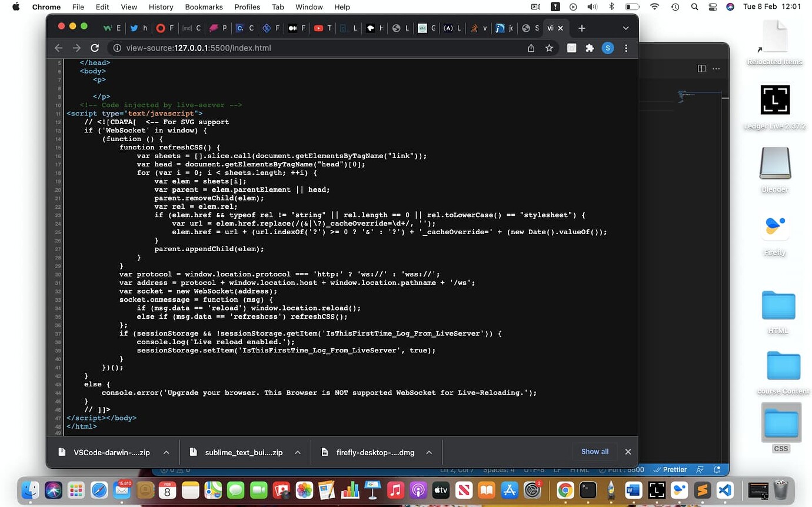Open the tab search chevron
The image size is (812, 507).
pyautogui.click(x=625, y=28)
